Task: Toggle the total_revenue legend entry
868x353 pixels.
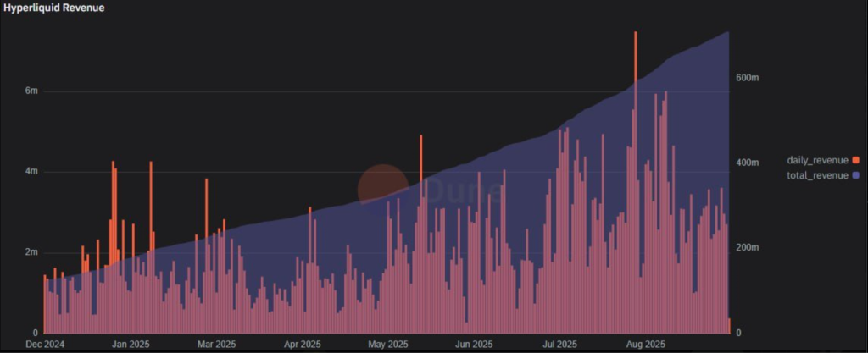Action: click(x=817, y=175)
